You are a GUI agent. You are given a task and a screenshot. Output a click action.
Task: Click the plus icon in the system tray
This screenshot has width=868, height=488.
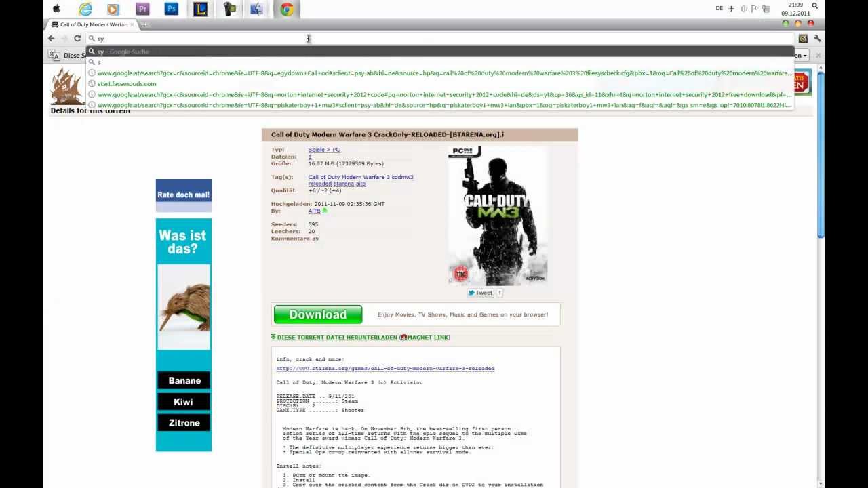click(x=731, y=9)
